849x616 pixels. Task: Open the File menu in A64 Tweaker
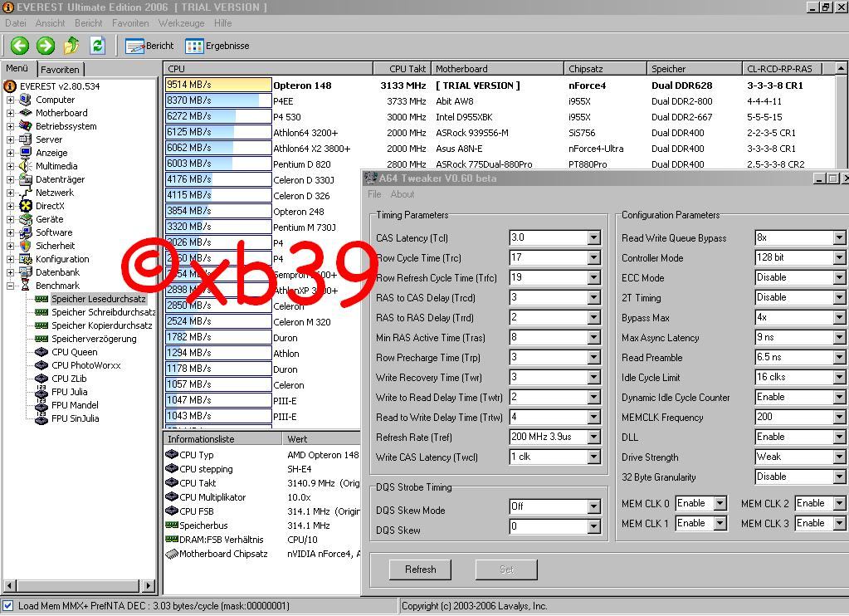[374, 194]
